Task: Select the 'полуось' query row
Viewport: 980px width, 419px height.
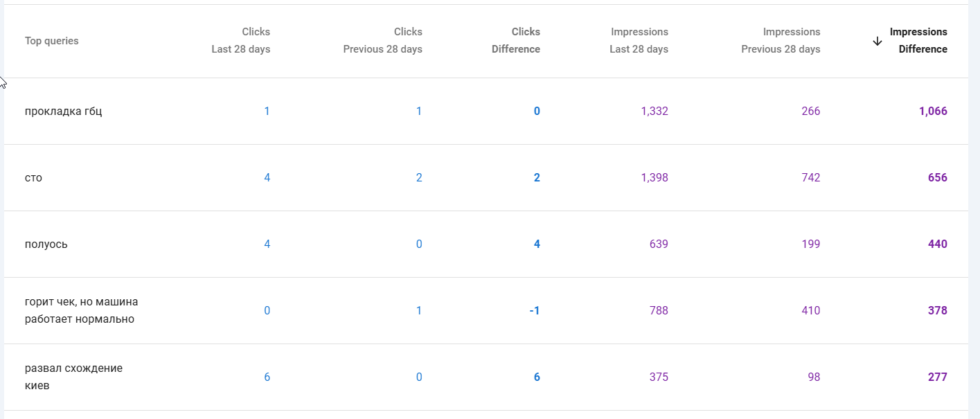Action: coord(486,244)
